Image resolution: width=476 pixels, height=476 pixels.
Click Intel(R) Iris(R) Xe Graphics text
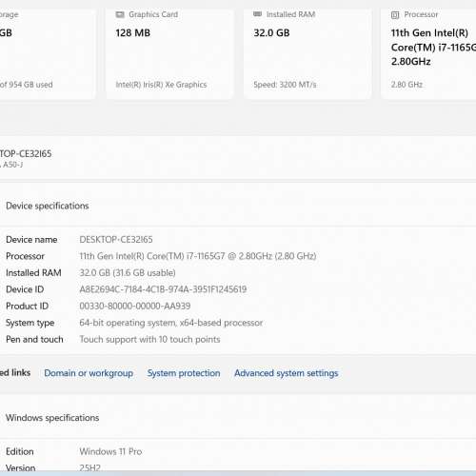[x=161, y=85]
